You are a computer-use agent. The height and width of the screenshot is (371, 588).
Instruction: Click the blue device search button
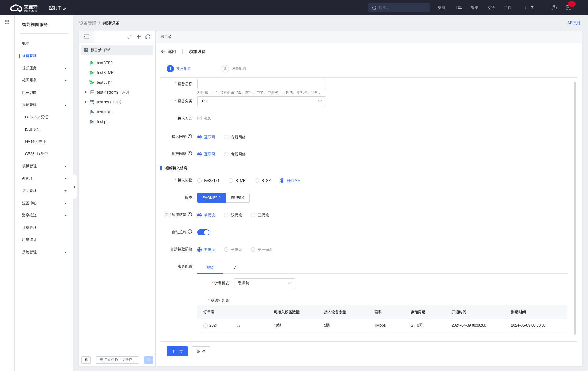(x=149, y=360)
